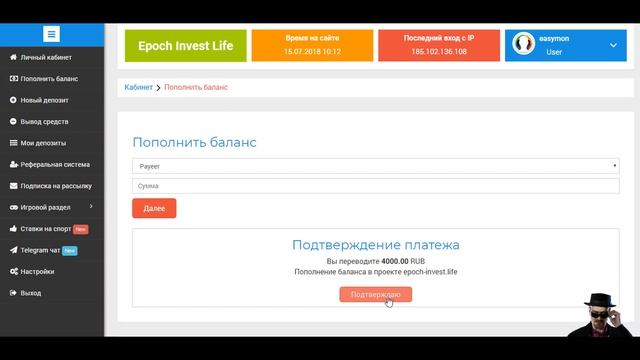640x360 pixels.
Task: Click the user icon beside Реферальная система
Action: pyautogui.click(x=13, y=164)
